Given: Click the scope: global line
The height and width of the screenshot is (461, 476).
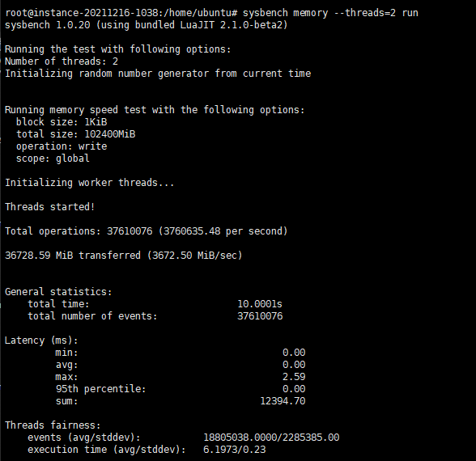Looking at the screenshot, I should pos(53,159).
